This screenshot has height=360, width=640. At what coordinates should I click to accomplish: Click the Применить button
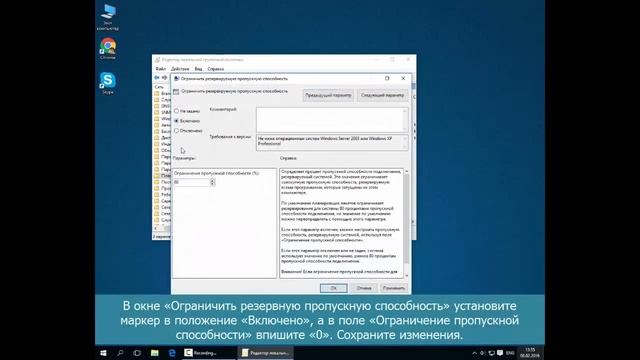(x=394, y=288)
